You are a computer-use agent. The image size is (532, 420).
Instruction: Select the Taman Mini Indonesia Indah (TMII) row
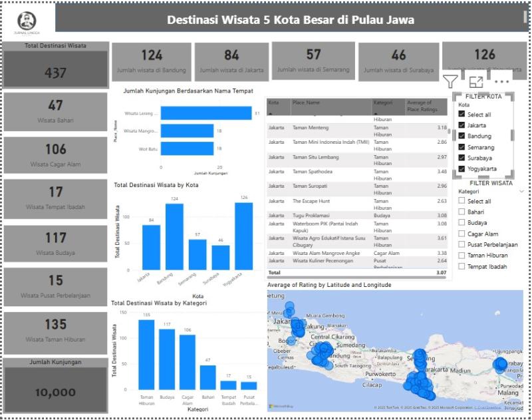pos(357,145)
